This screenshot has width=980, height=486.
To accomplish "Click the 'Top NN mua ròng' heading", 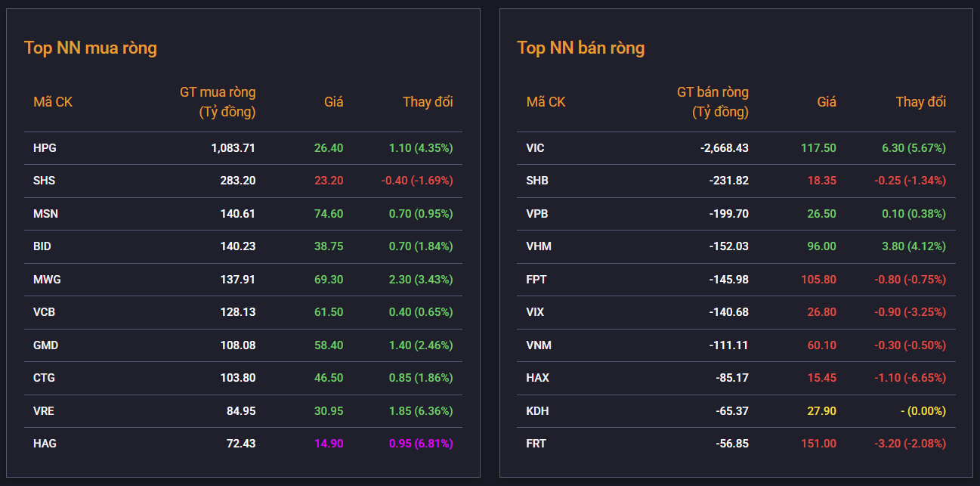I will click(x=91, y=48).
